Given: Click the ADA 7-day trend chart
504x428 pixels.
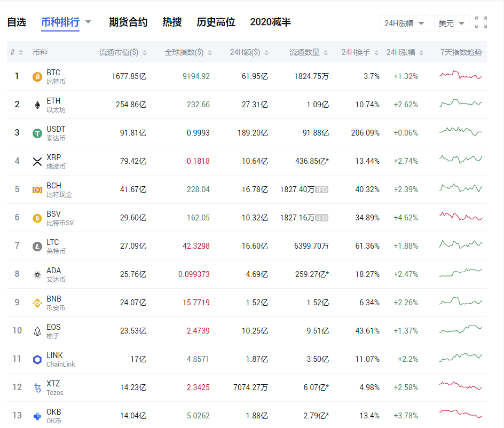Looking at the screenshot, I should (x=461, y=273).
